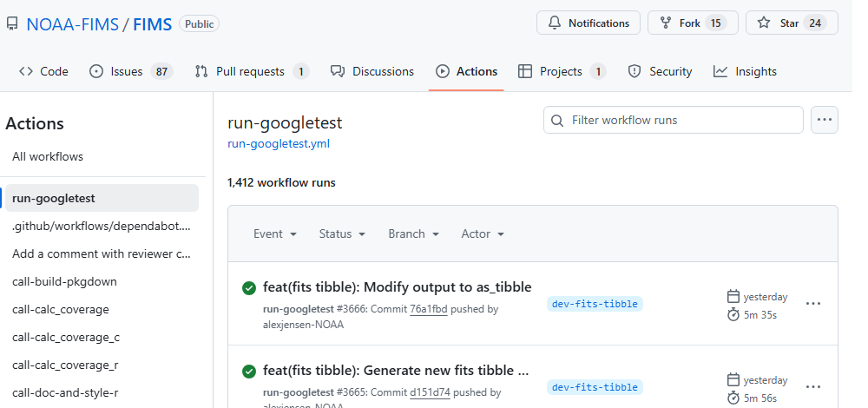
Task: Open the FIMS repository link
Action: (x=152, y=24)
